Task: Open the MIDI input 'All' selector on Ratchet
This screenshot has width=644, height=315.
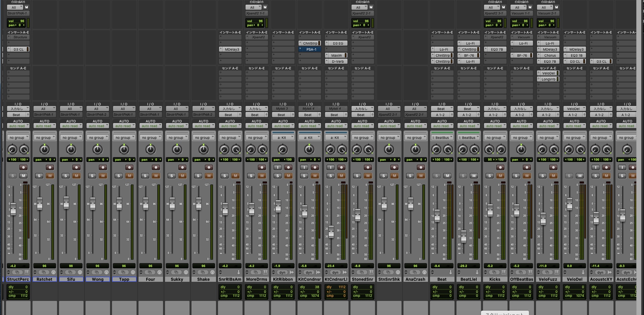Action: click(x=45, y=109)
